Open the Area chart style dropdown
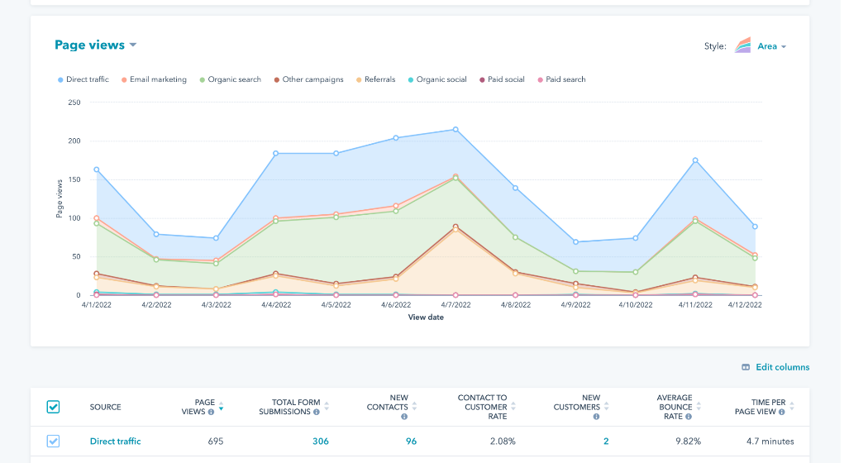The width and height of the screenshot is (868, 463). tap(771, 46)
